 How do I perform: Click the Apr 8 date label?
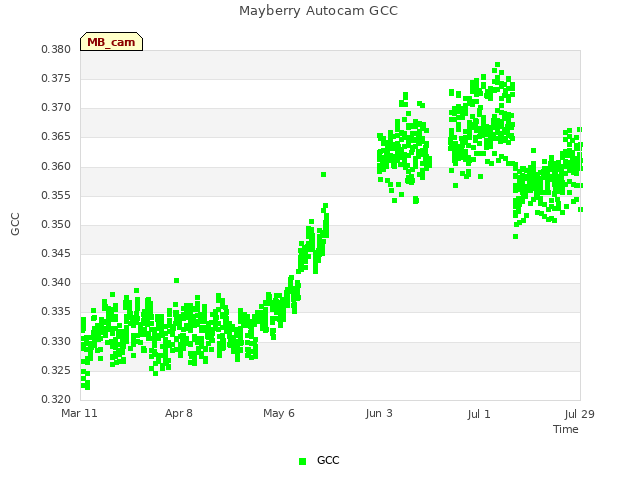179,413
